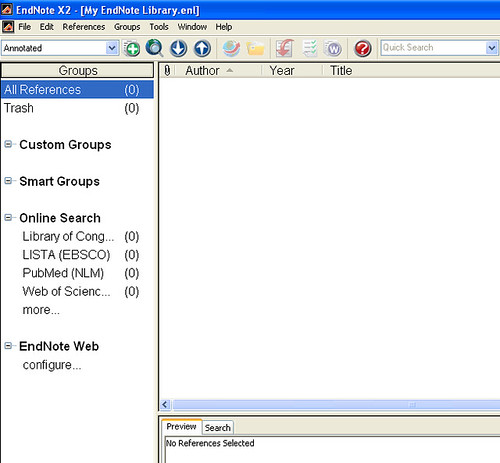Open the Edit menu

pos(47,27)
